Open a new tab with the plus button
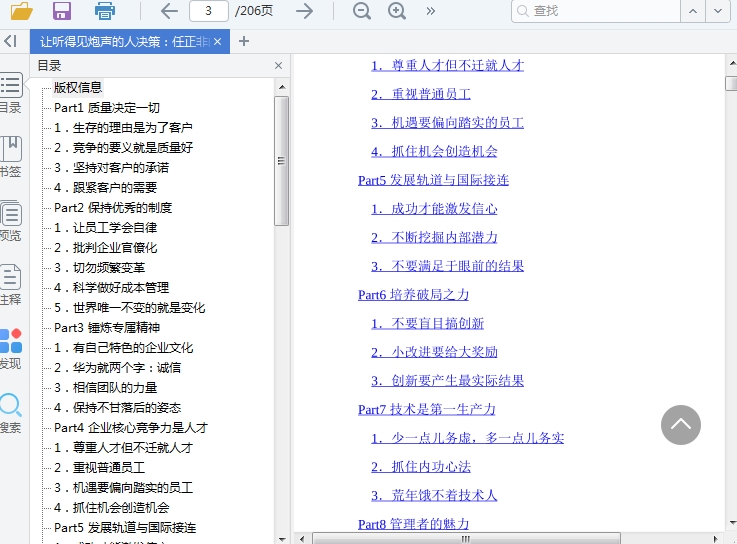 (243, 41)
